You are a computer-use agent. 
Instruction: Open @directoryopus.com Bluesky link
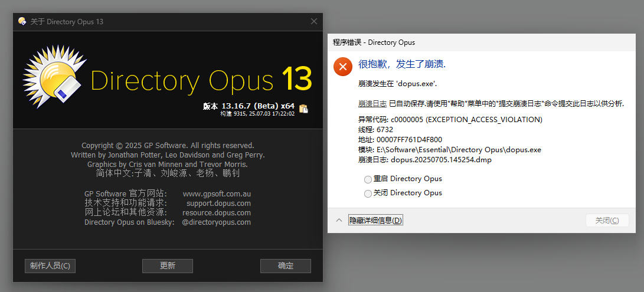pyautogui.click(x=216, y=222)
